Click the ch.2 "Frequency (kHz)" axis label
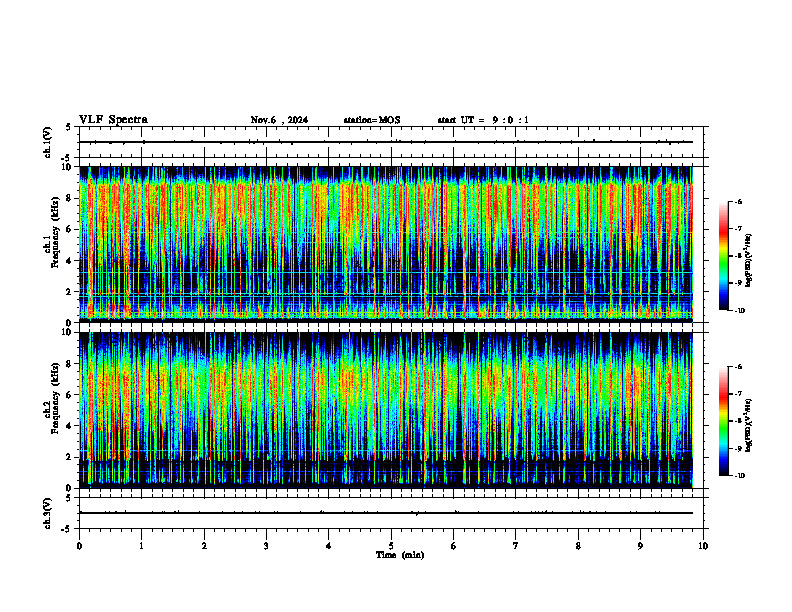This screenshot has width=792, height=612. coord(55,398)
